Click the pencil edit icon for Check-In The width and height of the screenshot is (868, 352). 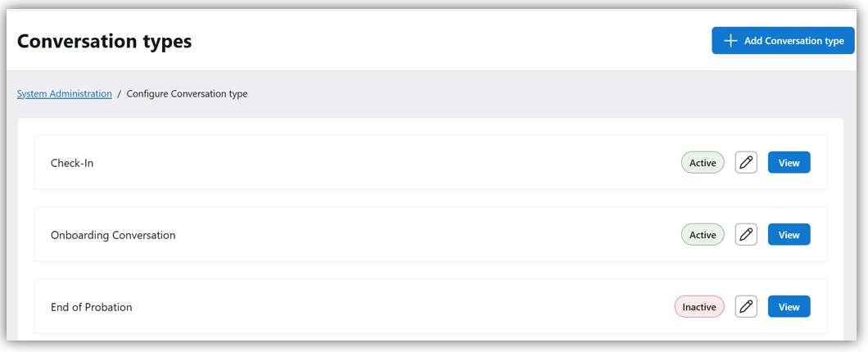(746, 163)
